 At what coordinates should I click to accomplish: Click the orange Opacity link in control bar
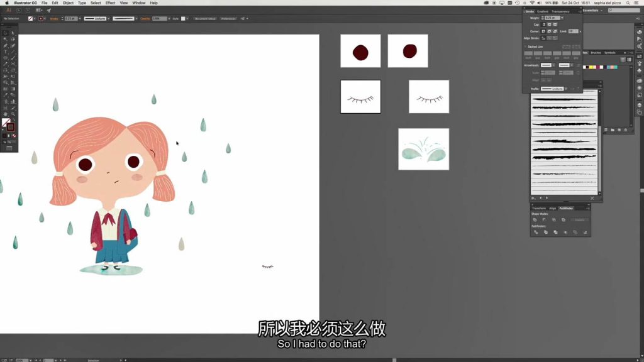click(x=145, y=18)
